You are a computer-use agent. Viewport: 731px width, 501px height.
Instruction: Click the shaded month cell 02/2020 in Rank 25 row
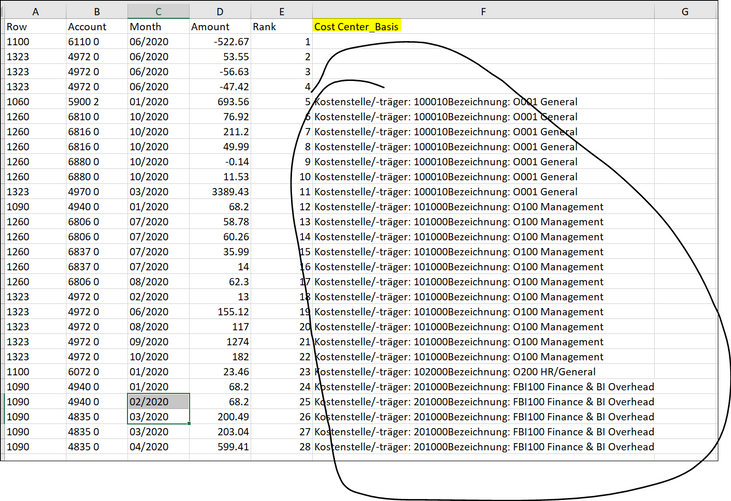[159, 402]
